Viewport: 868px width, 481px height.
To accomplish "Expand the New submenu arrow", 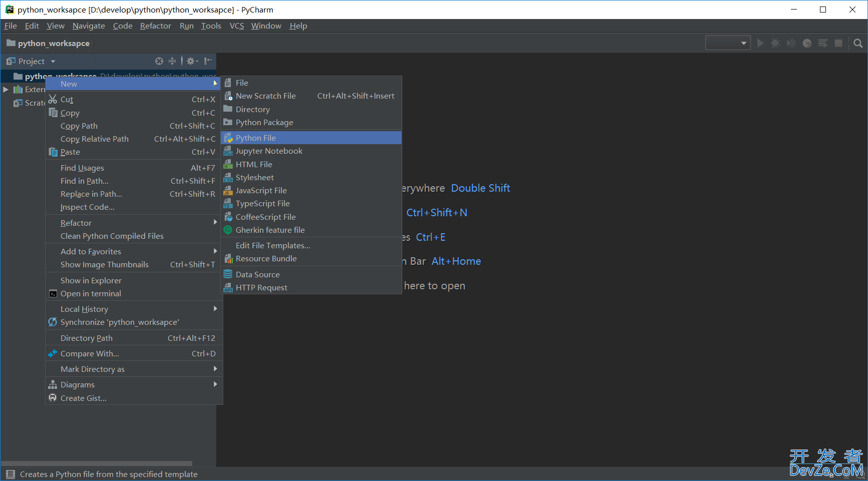I will click(215, 84).
